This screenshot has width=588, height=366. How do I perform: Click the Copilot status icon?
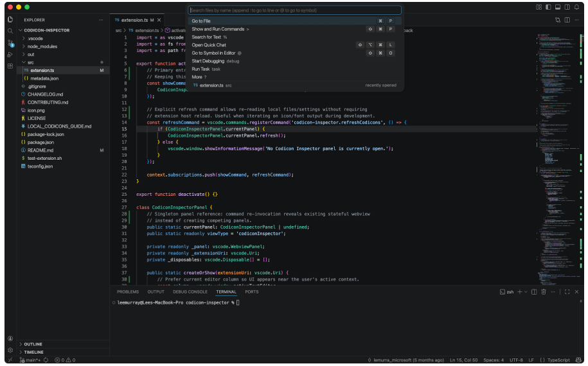coord(578,360)
